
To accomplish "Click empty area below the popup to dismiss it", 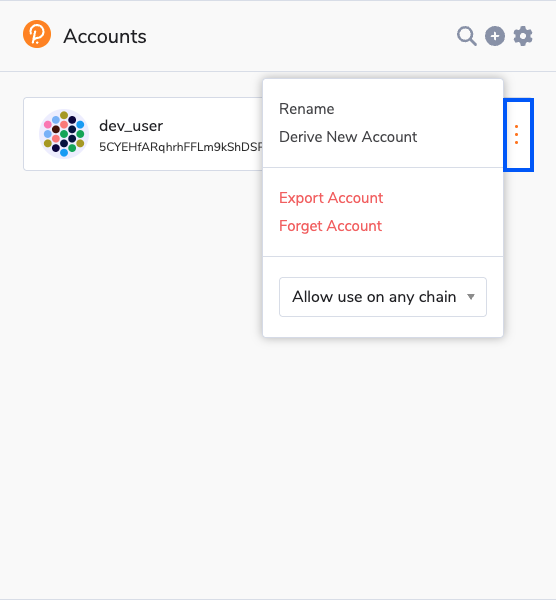I will [x=278, y=459].
